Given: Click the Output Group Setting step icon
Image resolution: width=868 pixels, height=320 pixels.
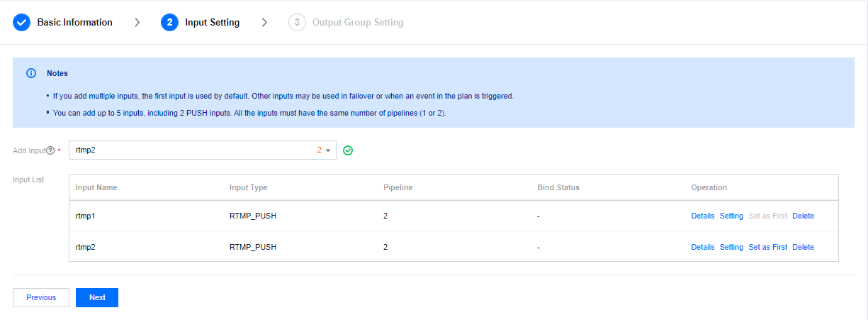Looking at the screenshot, I should [297, 23].
